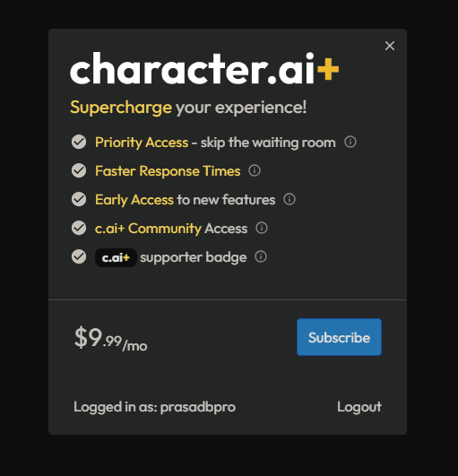Open info tooltip for Faster Response Times
The image size is (458, 476).
tap(255, 170)
